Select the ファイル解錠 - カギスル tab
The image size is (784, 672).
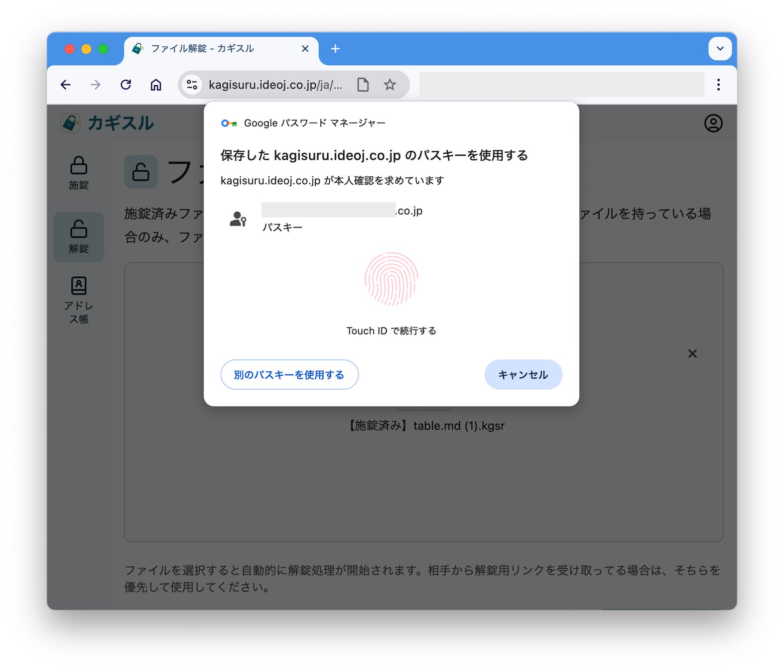[221, 49]
